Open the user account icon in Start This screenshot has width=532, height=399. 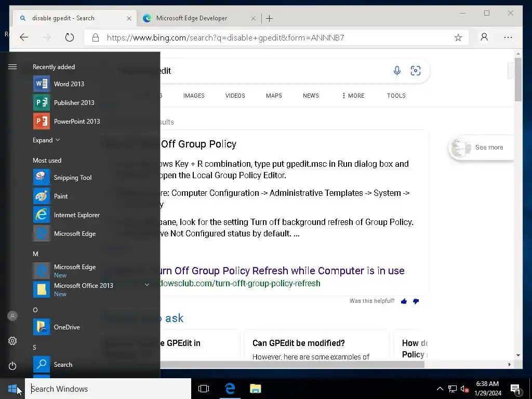(x=12, y=316)
